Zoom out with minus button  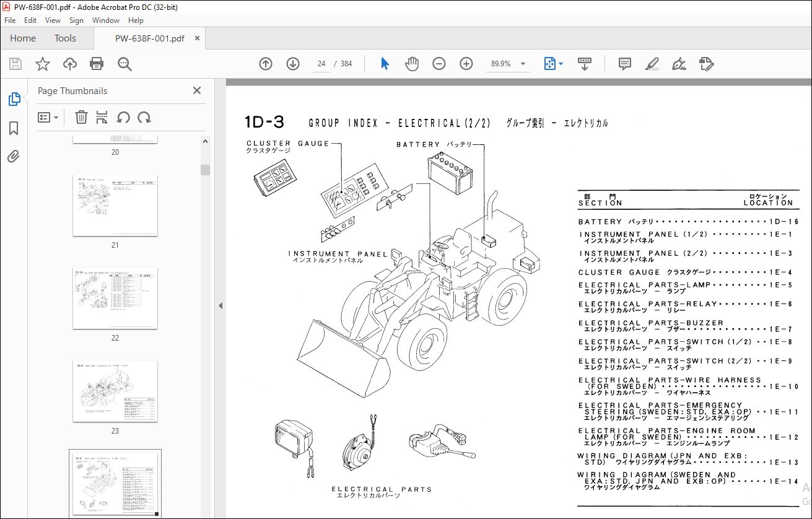tap(439, 64)
